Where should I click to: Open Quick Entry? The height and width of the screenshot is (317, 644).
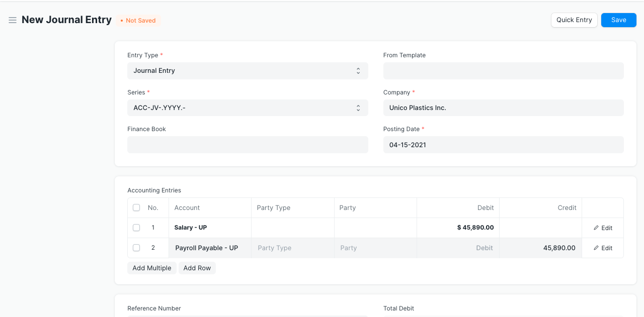point(574,20)
